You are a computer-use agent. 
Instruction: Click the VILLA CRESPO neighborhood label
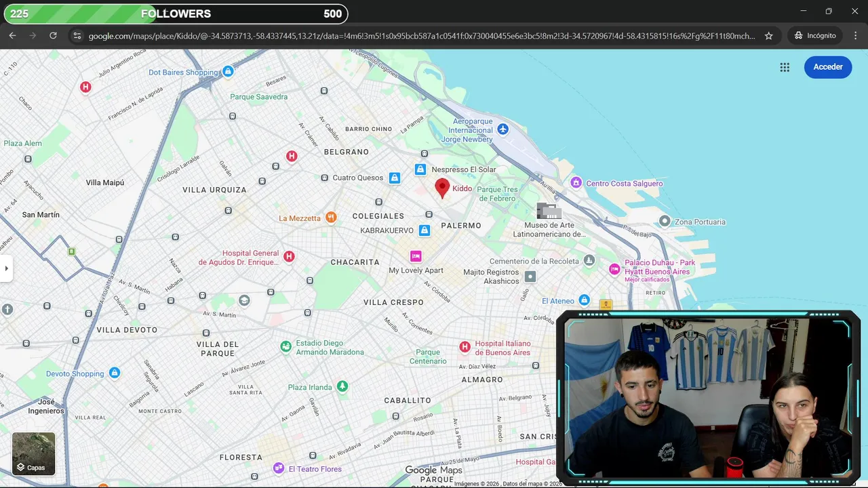pyautogui.click(x=393, y=302)
